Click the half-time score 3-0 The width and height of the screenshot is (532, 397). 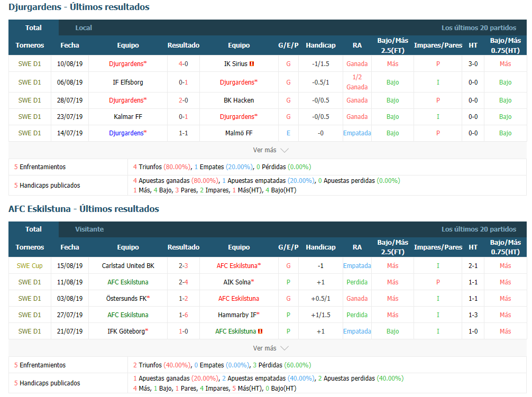tap(473, 64)
